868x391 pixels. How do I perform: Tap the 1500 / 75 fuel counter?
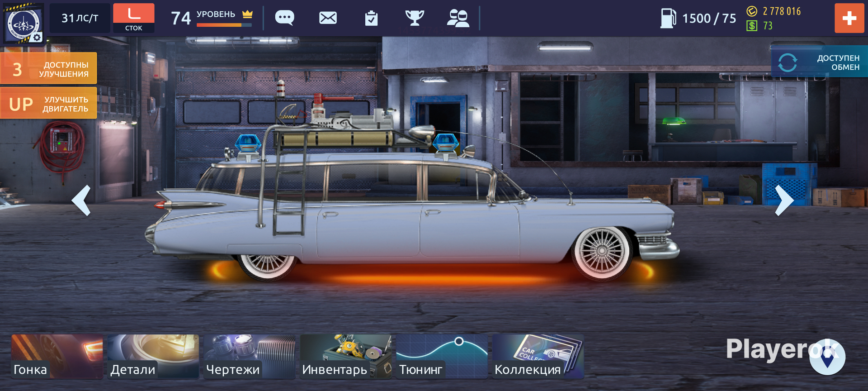[x=709, y=19]
